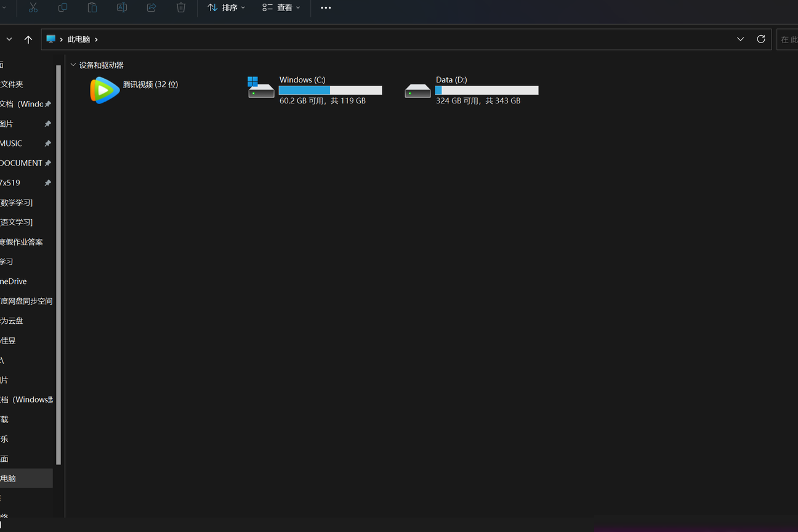The width and height of the screenshot is (798, 532).
Task: Expand the chevron before 此电脑 breadcrumb
Action: tap(62, 39)
